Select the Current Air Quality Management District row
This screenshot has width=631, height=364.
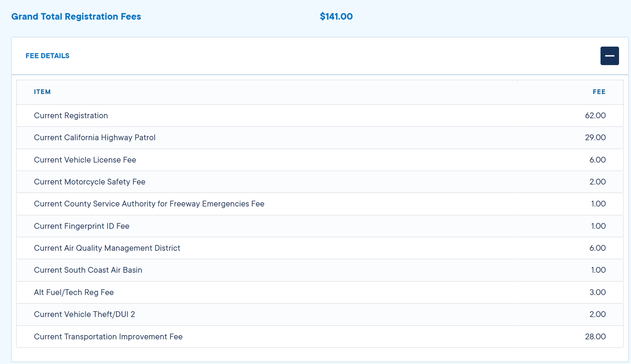click(x=107, y=248)
